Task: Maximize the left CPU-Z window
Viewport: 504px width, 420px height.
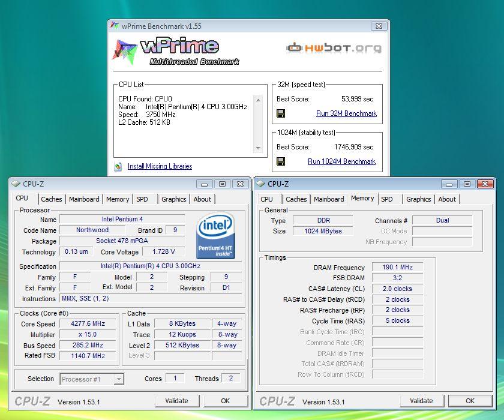Action: [222, 184]
